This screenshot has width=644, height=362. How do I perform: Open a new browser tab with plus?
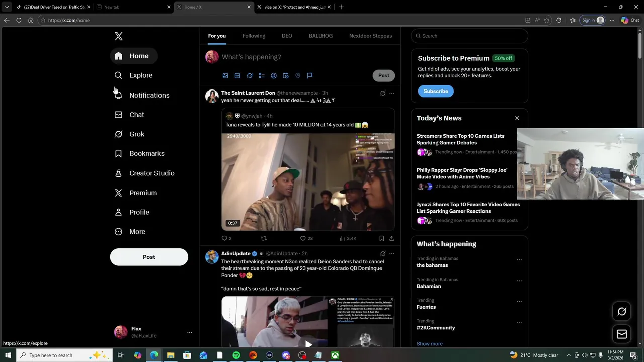coord(341,7)
